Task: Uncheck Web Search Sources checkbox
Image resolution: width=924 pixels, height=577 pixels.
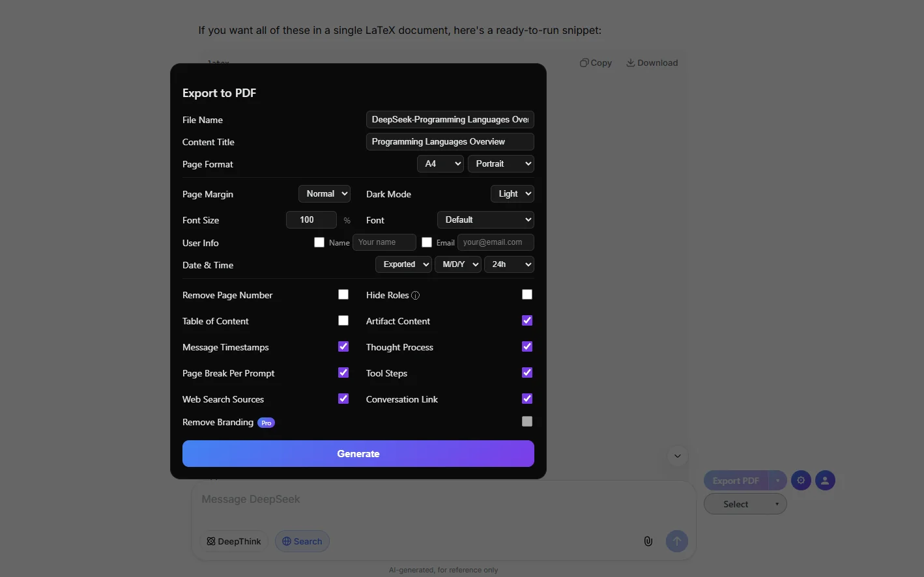Action: tap(343, 399)
